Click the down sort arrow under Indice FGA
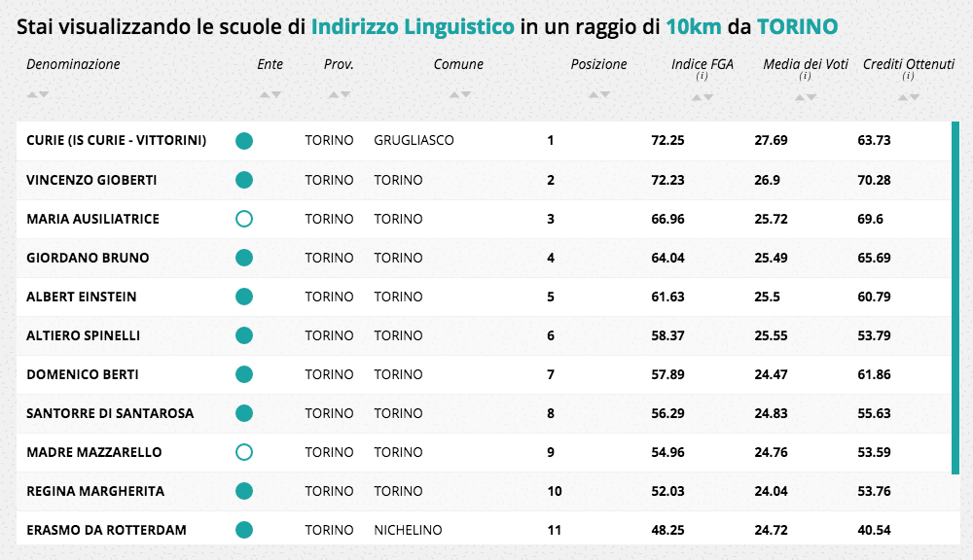This screenshot has width=973, height=560. click(708, 97)
